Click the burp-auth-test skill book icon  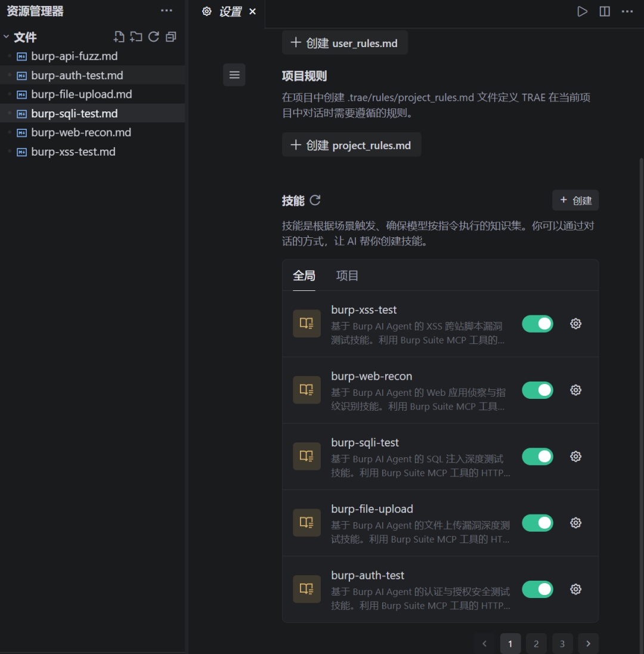tap(306, 589)
